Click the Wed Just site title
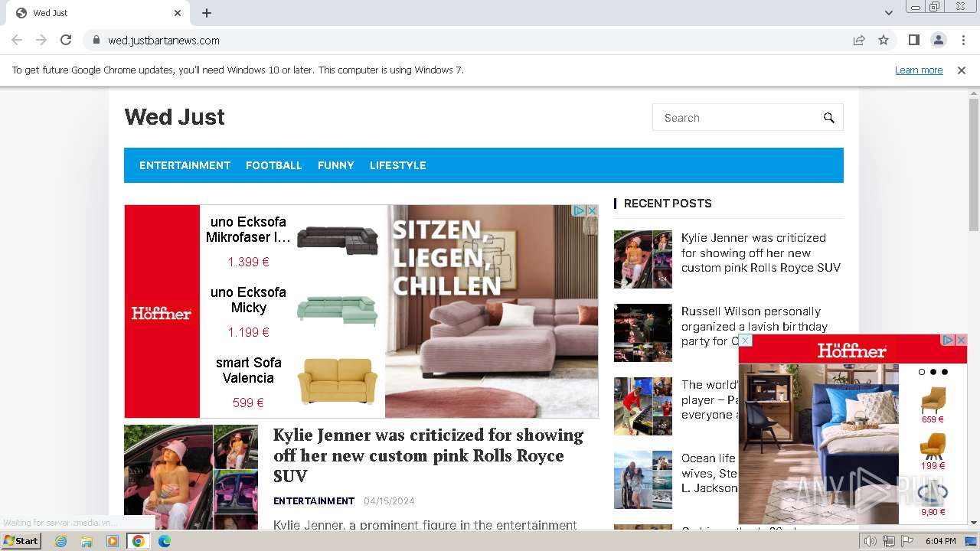Screen dimensions: 980x551 coord(175,117)
